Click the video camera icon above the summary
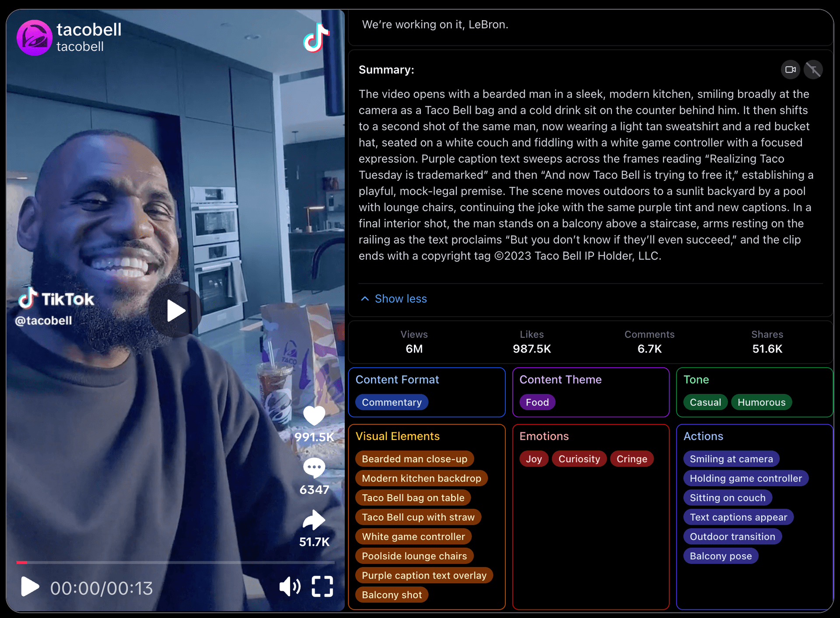The height and width of the screenshot is (618, 840). tap(790, 69)
